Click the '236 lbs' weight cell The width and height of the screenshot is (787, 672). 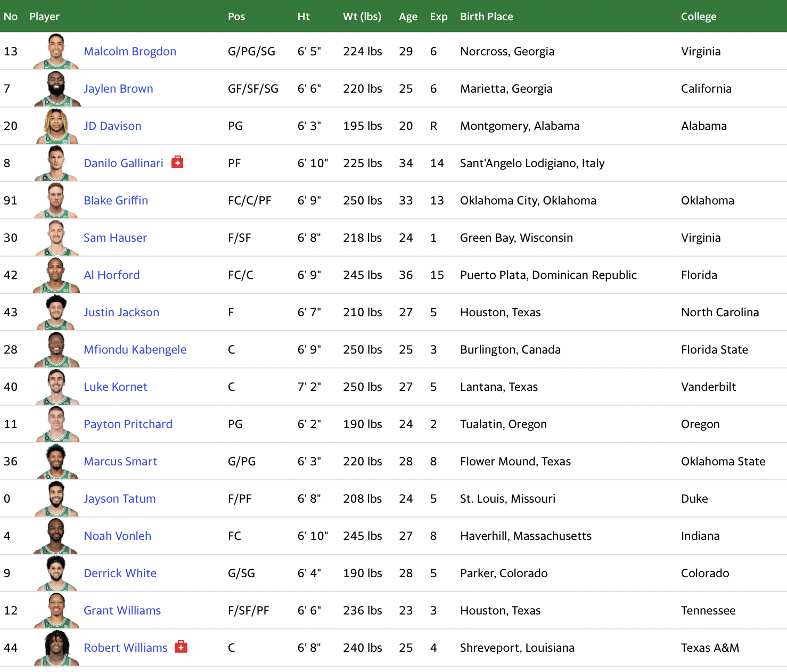[362, 611]
